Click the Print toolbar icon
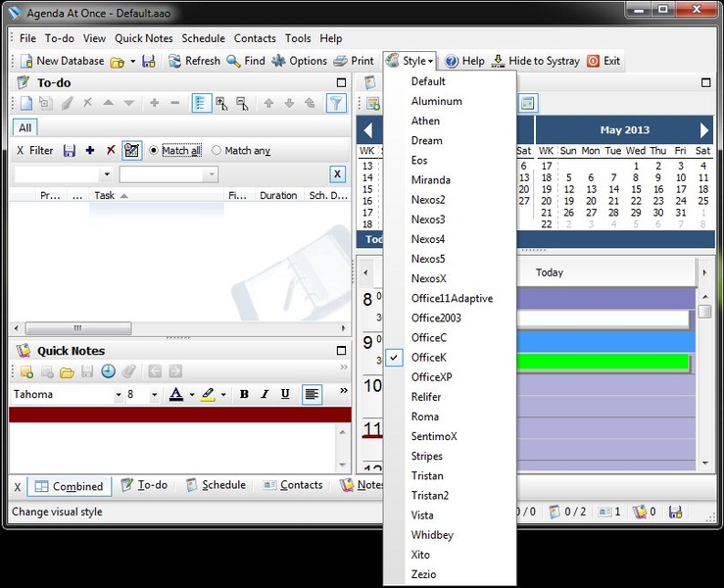This screenshot has height=588, width=724. coord(340,61)
